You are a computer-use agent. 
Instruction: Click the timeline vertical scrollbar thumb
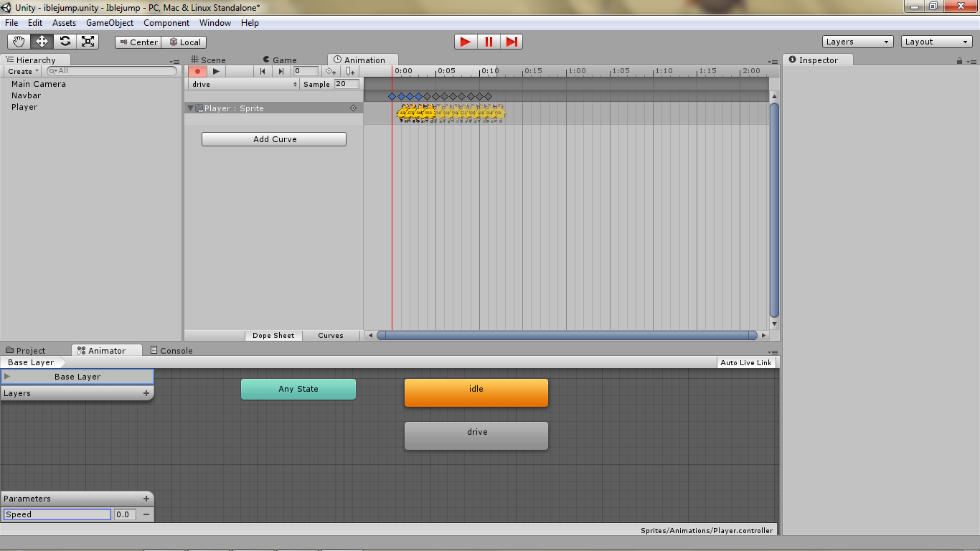click(774, 209)
